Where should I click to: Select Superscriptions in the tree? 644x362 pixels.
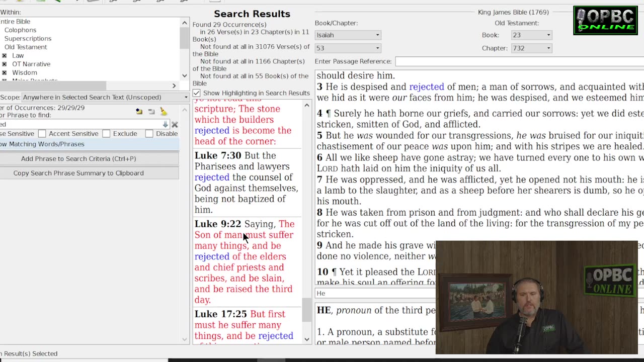tap(28, 39)
